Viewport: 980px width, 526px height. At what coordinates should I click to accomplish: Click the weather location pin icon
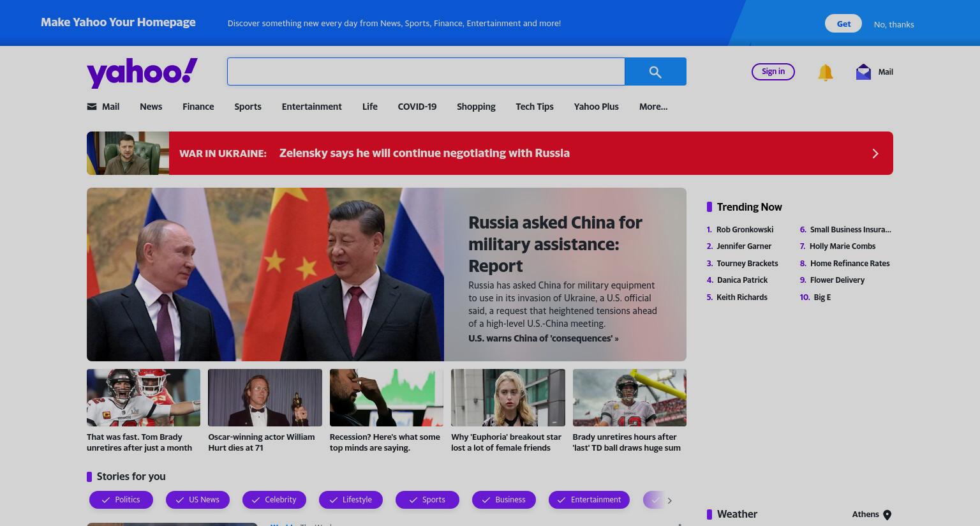(887, 515)
